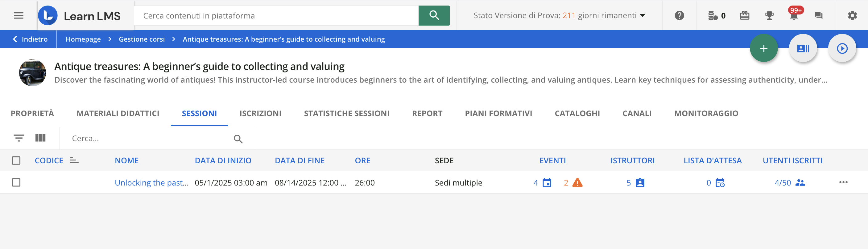Check the Unlocking the past session row

tap(16, 182)
